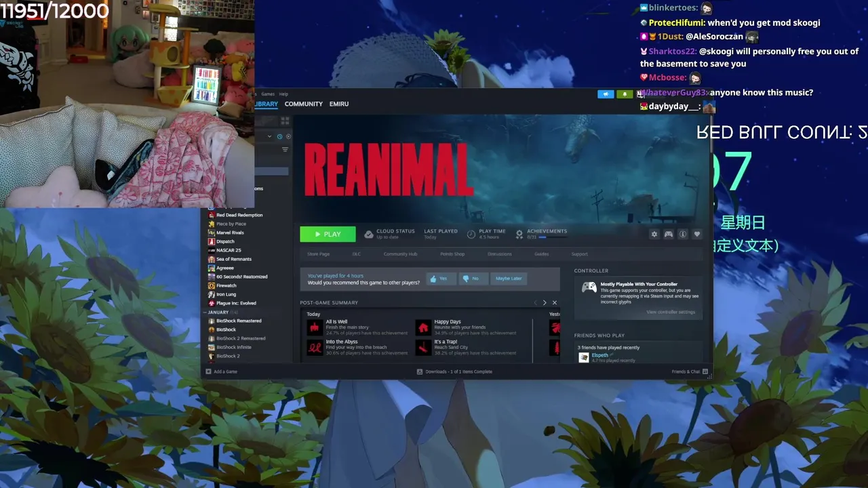Open the View controller settings link
The height and width of the screenshot is (488, 868).
click(671, 312)
